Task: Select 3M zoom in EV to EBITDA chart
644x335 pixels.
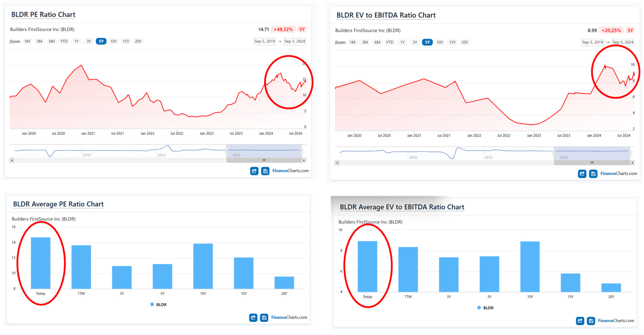Action: coord(365,42)
